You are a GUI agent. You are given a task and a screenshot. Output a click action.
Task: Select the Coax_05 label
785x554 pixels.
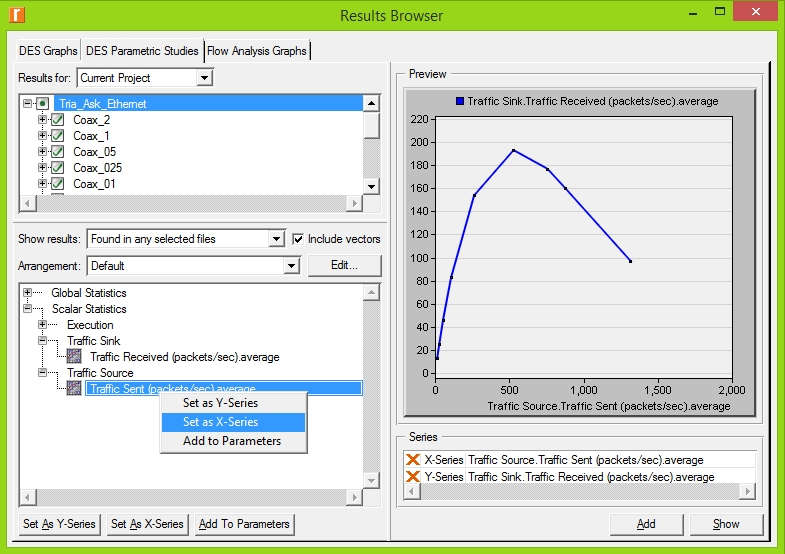[x=95, y=152]
